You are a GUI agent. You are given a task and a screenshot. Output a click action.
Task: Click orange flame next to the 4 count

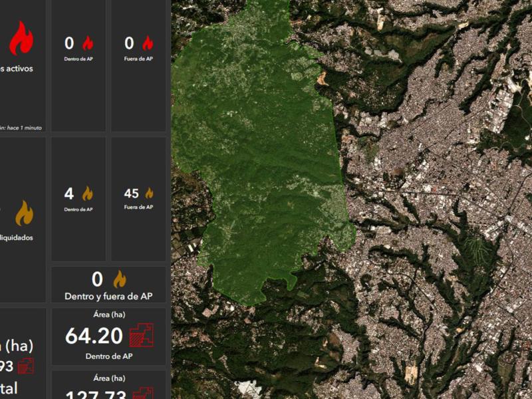(87, 194)
